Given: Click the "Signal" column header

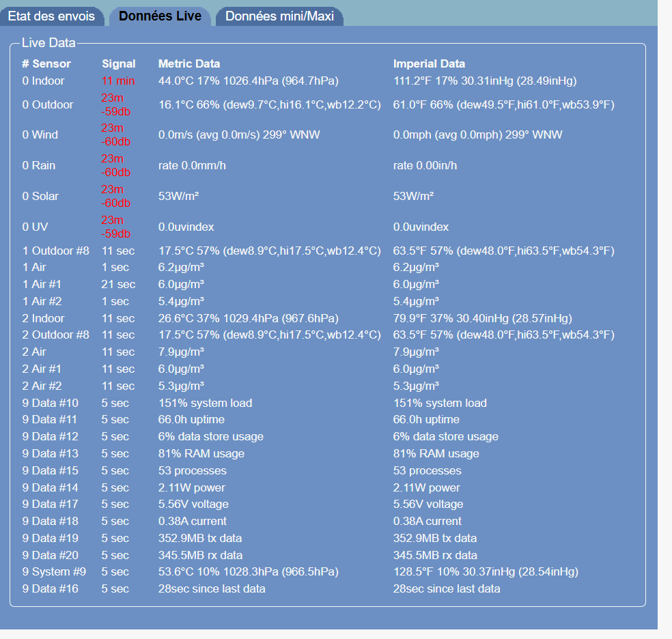Looking at the screenshot, I should [119, 63].
